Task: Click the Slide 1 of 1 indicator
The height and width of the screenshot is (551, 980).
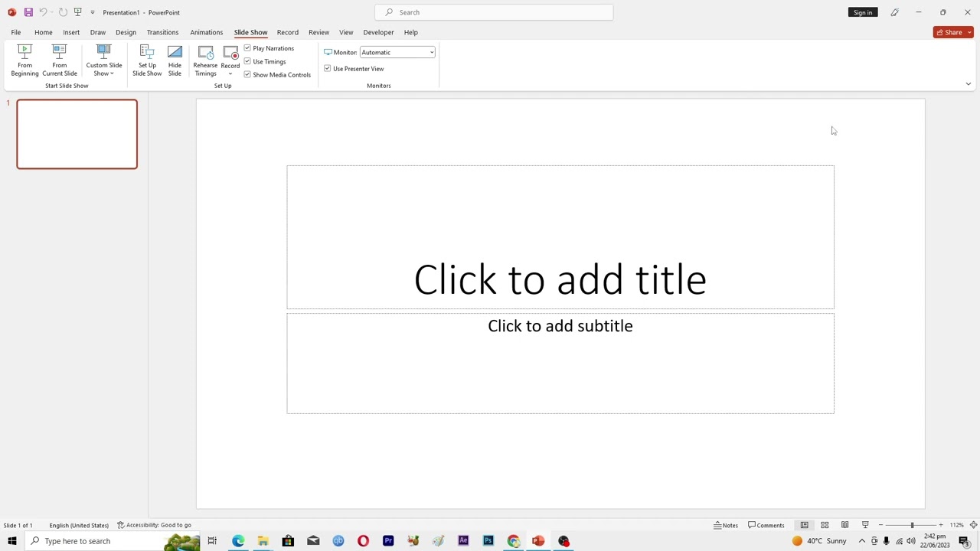Action: tap(18, 525)
